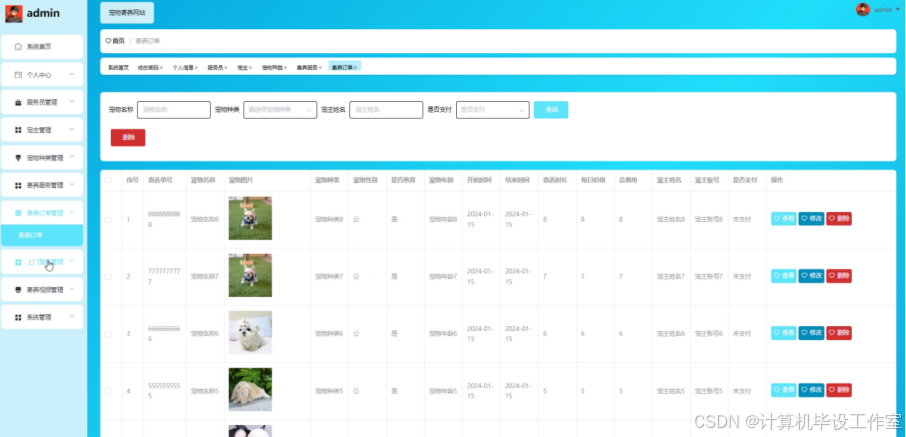Click the small avatar at top right
Screen dimensions: 906x437
tap(863, 9)
